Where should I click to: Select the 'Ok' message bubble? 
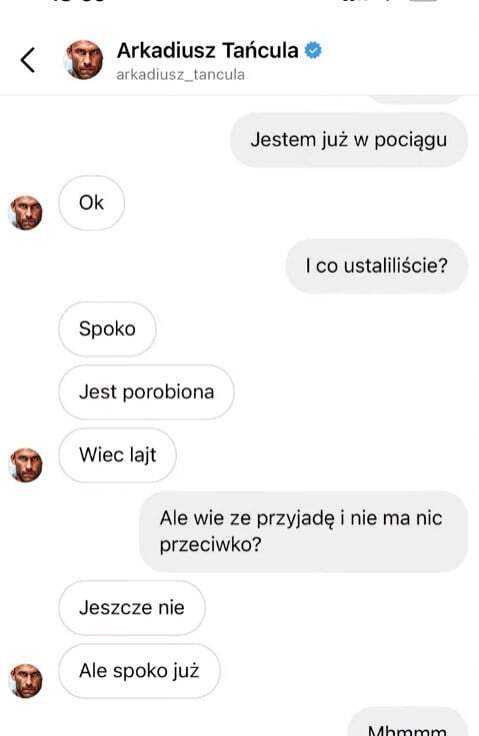point(92,203)
